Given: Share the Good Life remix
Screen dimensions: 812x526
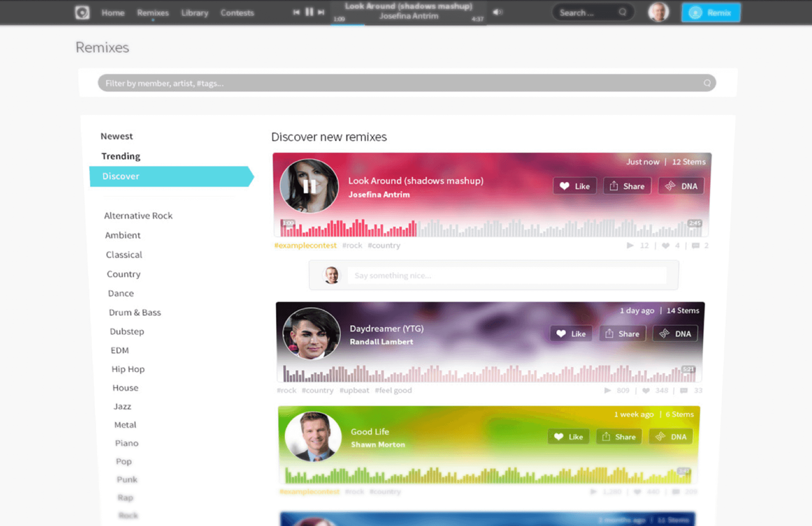Looking at the screenshot, I should click(x=619, y=437).
